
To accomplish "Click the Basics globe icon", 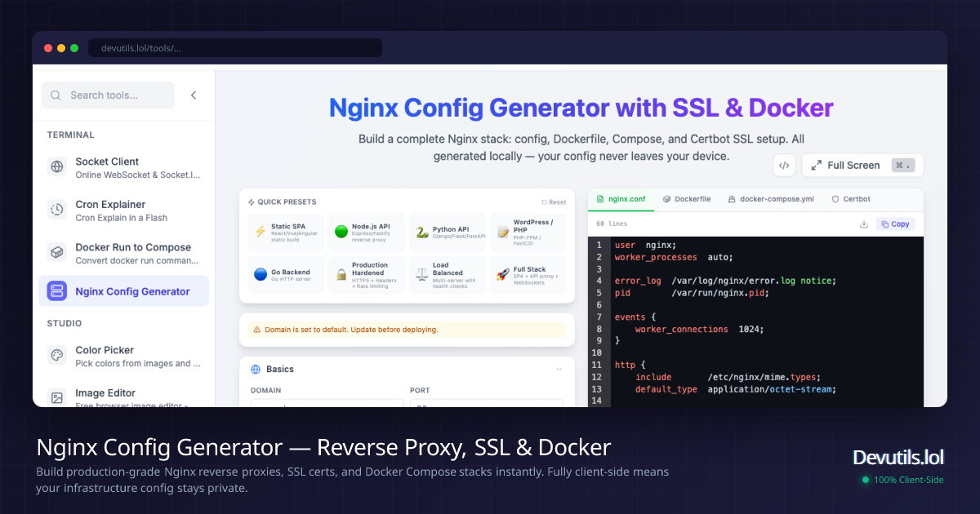I will [256, 370].
